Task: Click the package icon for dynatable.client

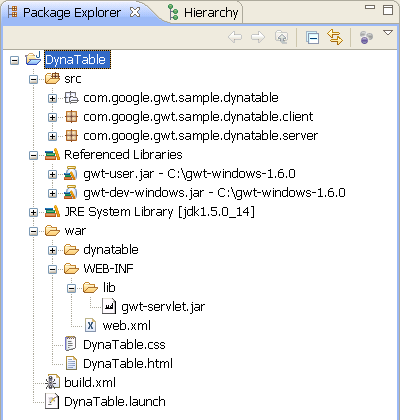Action: click(x=71, y=117)
